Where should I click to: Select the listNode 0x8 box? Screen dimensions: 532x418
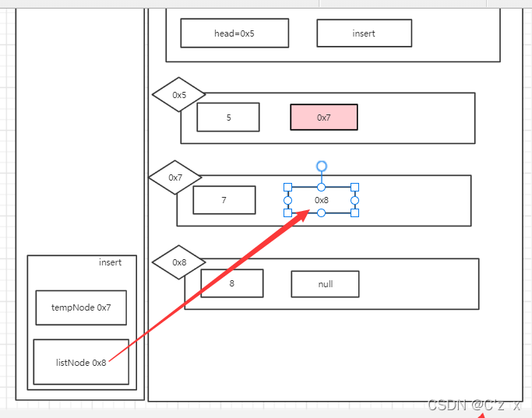[x=81, y=362]
